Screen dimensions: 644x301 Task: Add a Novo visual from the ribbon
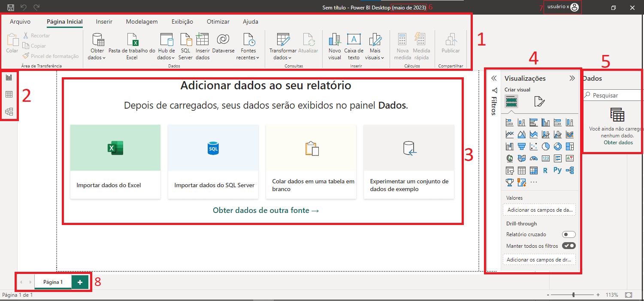335,46
